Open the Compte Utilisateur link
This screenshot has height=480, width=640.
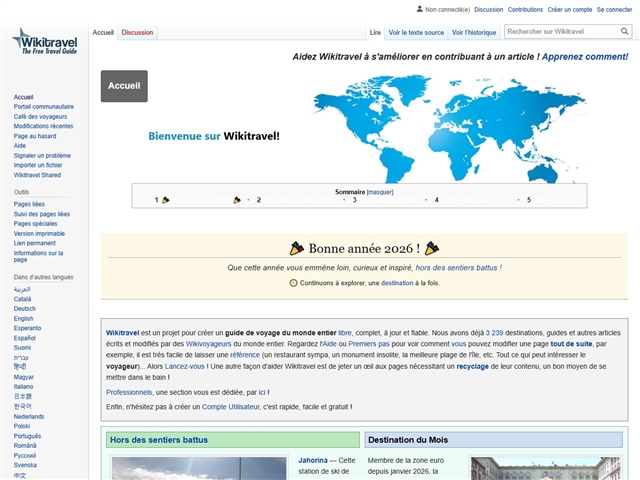pyautogui.click(x=231, y=407)
